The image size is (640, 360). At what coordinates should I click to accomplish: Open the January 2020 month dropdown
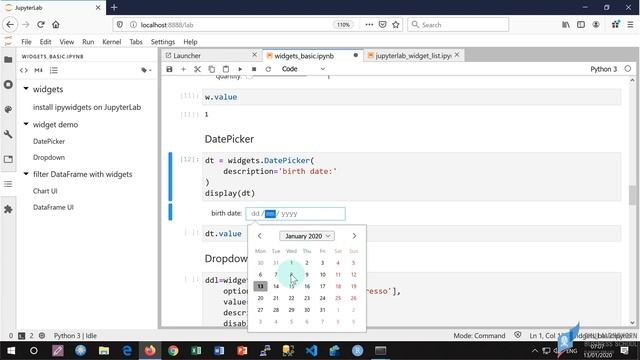(307, 236)
